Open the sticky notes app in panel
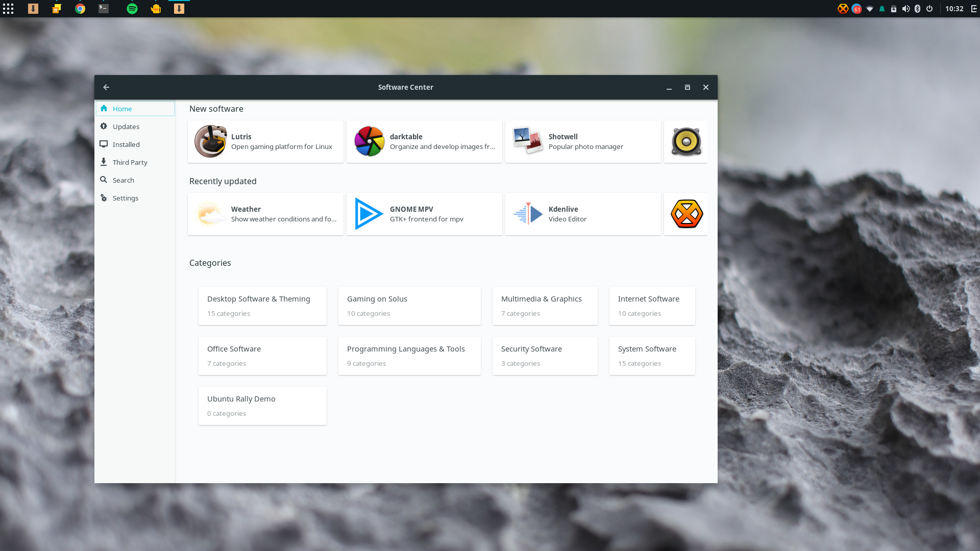Image resolution: width=980 pixels, height=551 pixels. point(57,9)
